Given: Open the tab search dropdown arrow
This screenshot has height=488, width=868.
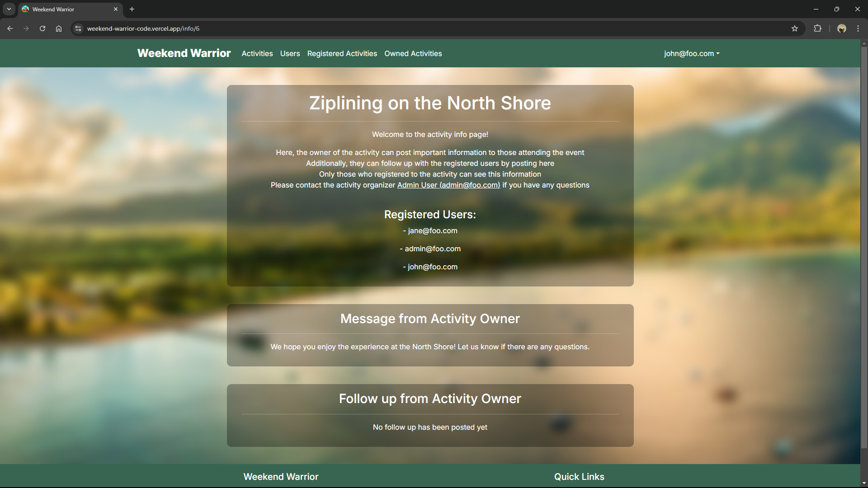Looking at the screenshot, I should [x=9, y=9].
